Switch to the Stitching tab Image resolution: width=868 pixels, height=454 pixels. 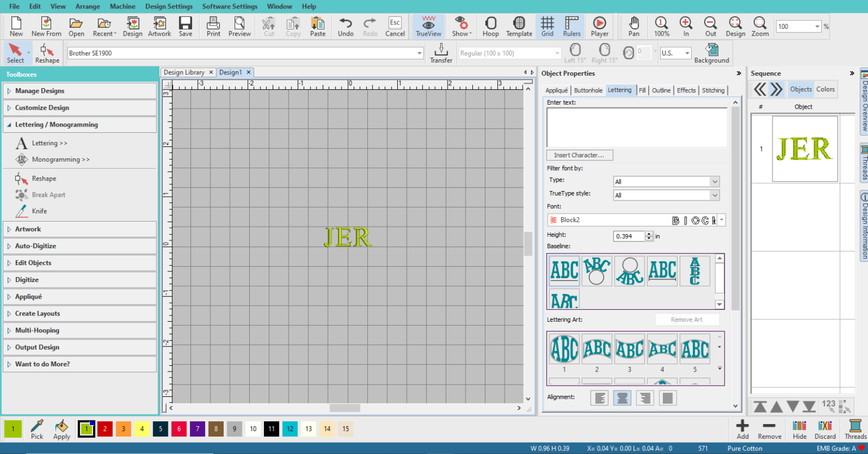713,90
